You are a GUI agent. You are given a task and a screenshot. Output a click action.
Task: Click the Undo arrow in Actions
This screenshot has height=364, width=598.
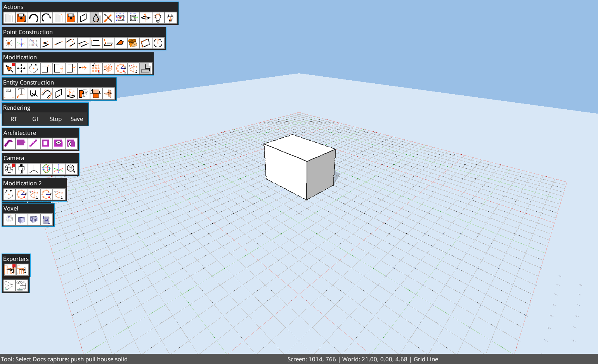(34, 18)
